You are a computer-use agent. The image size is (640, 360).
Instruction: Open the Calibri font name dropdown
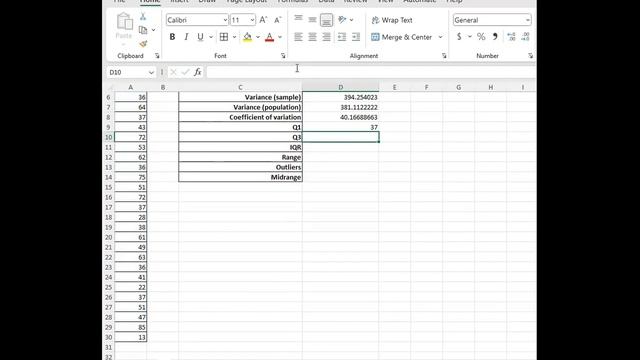pyautogui.click(x=225, y=20)
